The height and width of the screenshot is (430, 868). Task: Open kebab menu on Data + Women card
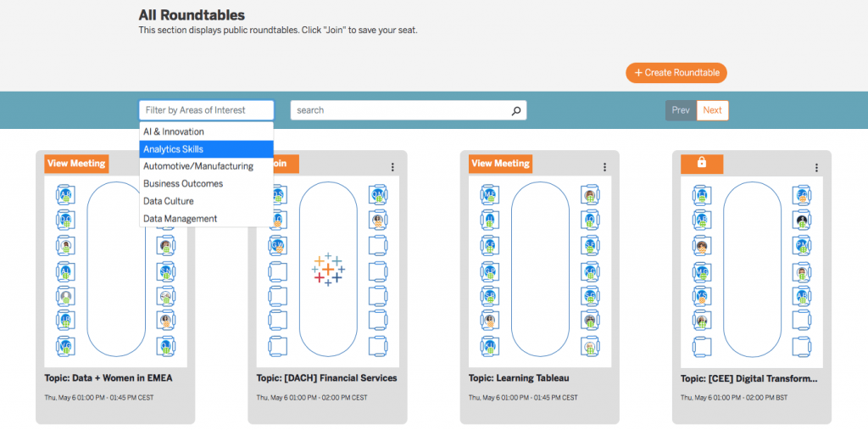point(181,167)
